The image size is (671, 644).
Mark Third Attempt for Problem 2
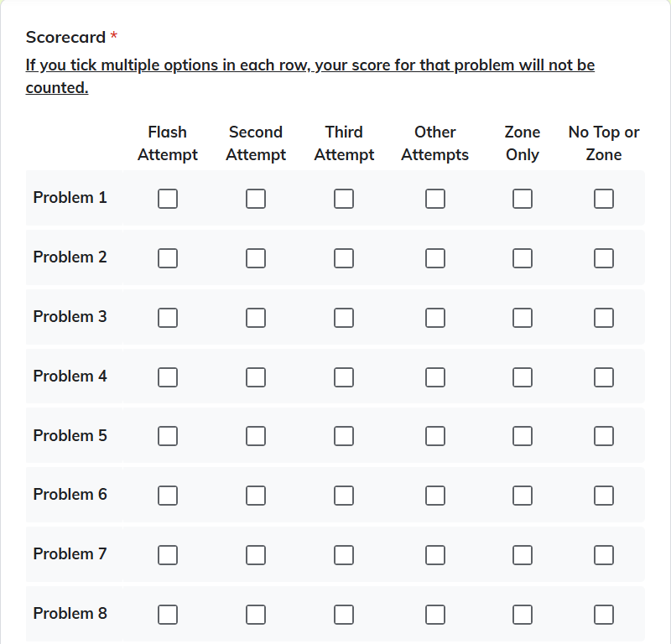[344, 258]
